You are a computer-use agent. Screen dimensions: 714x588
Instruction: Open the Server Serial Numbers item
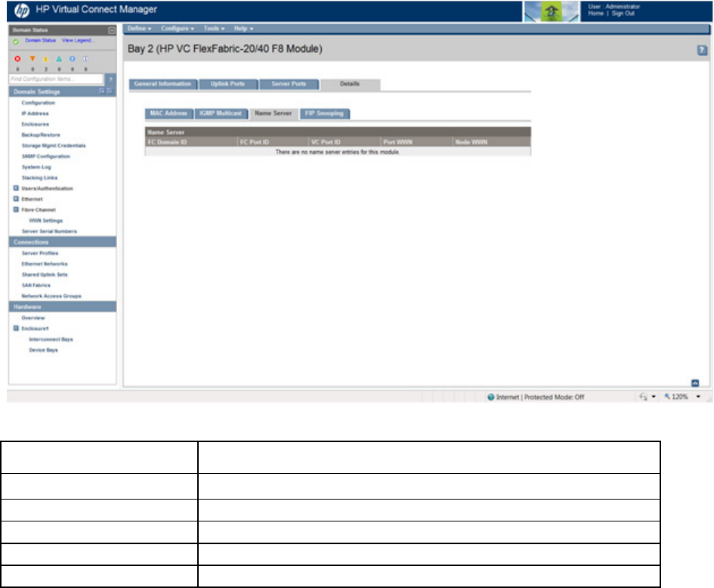50,231
